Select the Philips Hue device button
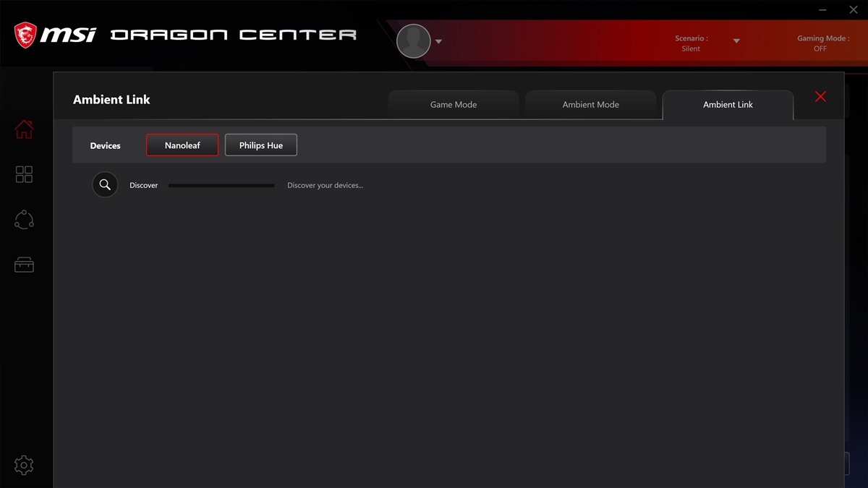This screenshot has height=488, width=868. (x=261, y=145)
